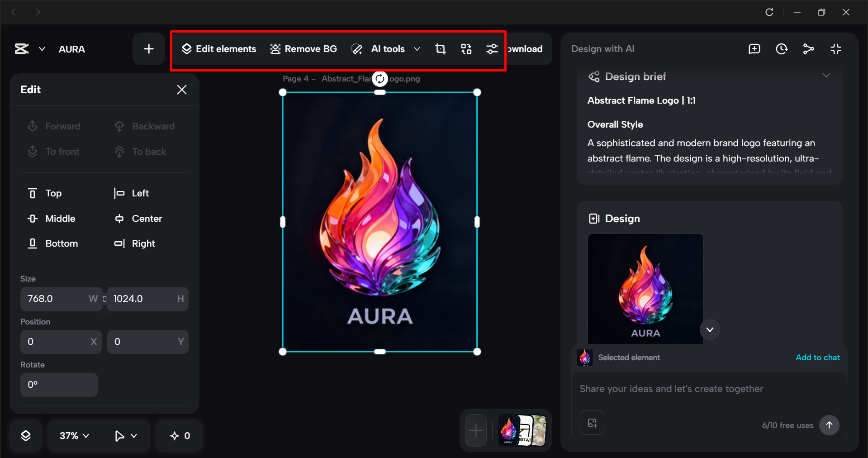Select Remove BG in the toolbar
The image size is (868, 458).
(304, 49)
